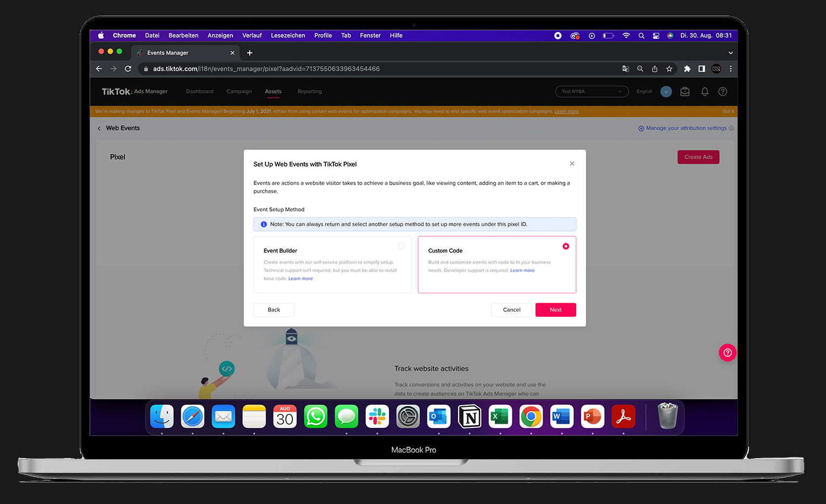This screenshot has height=504, width=826.
Task: Close the Set Up Web Events dialog
Action: coord(572,164)
